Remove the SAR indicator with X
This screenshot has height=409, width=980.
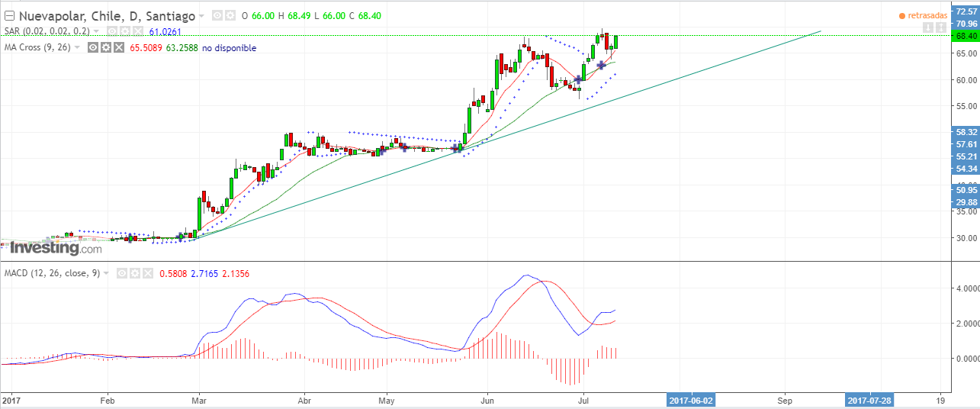(x=138, y=31)
